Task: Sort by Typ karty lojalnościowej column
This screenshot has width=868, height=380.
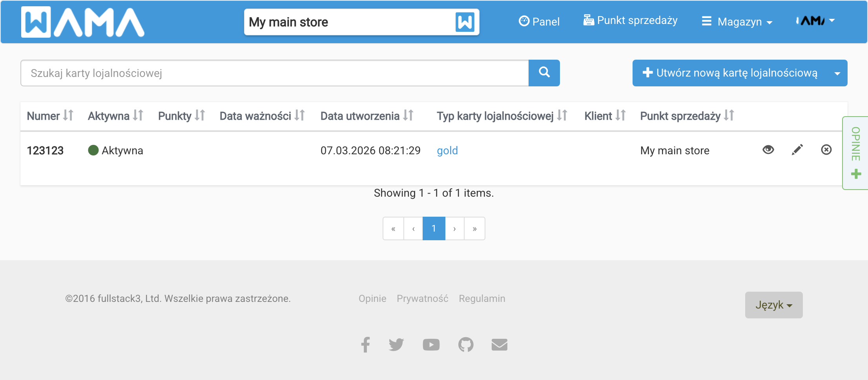Action: [x=502, y=116]
